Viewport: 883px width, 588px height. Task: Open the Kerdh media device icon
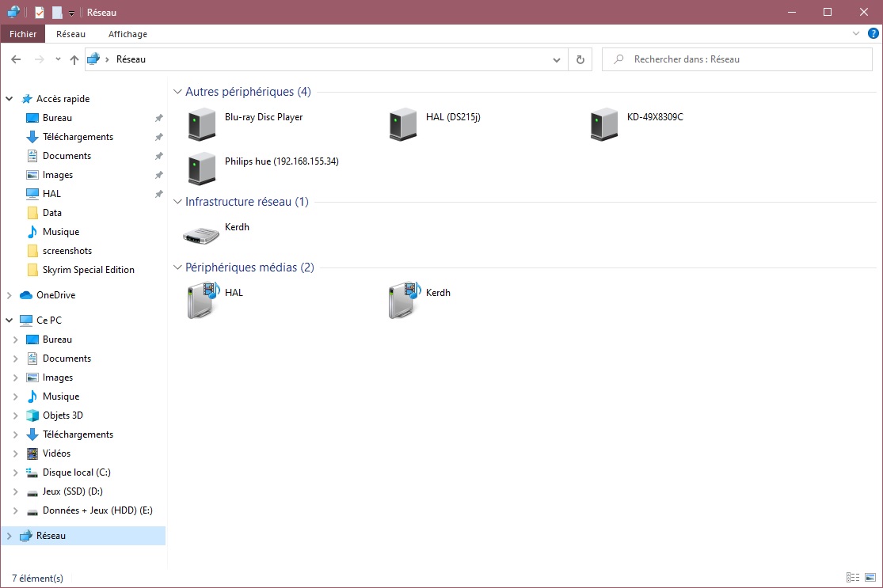click(x=405, y=300)
